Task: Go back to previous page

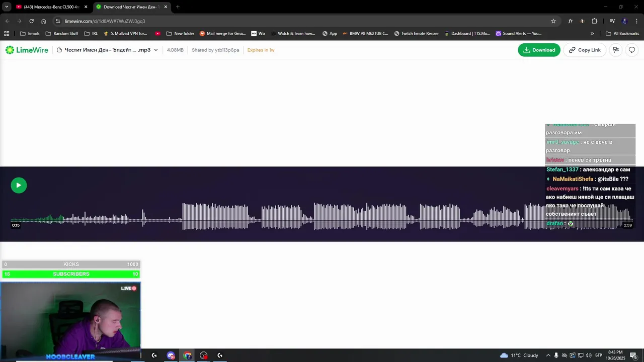Action: (x=7, y=21)
